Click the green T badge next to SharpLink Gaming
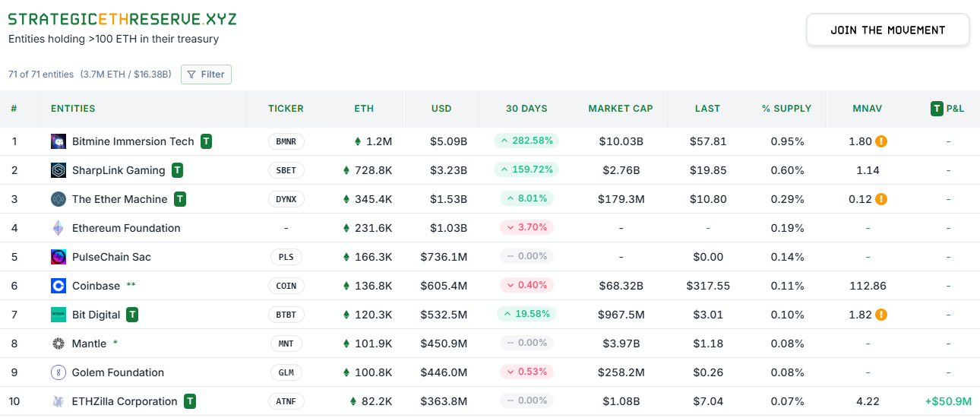 (x=178, y=170)
